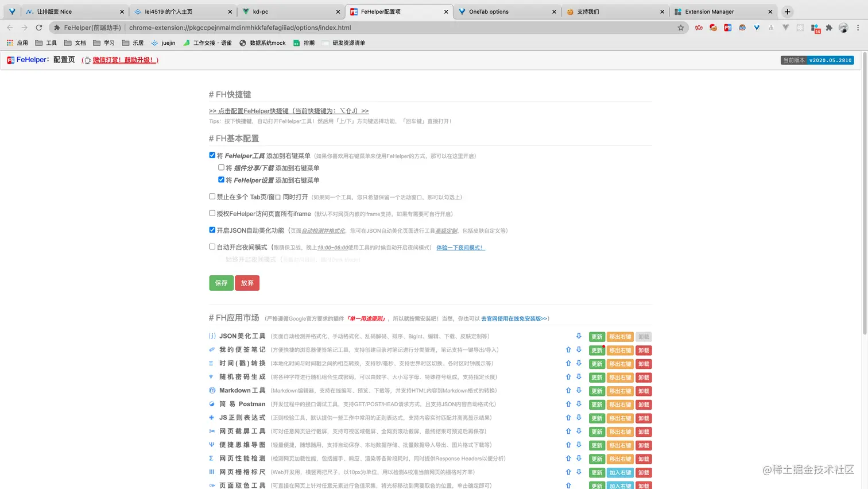This screenshot has width=868, height=489.
Task: Open a new tab with the plus button
Action: tap(788, 11)
